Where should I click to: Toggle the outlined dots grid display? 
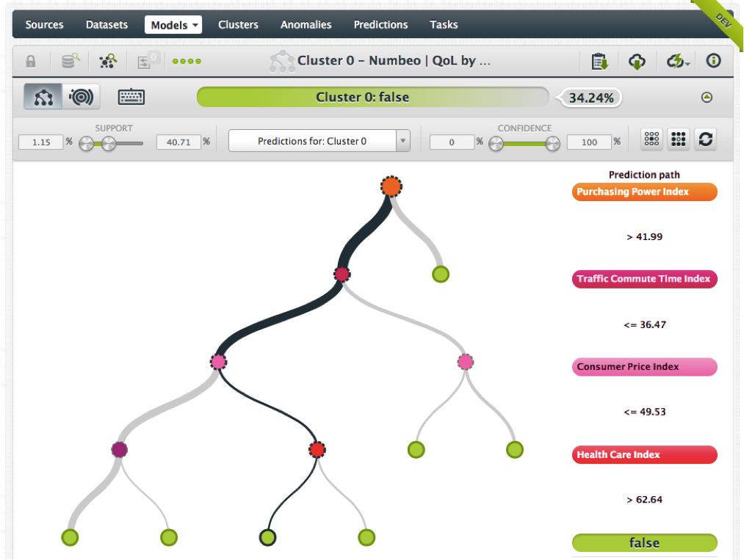pos(651,139)
